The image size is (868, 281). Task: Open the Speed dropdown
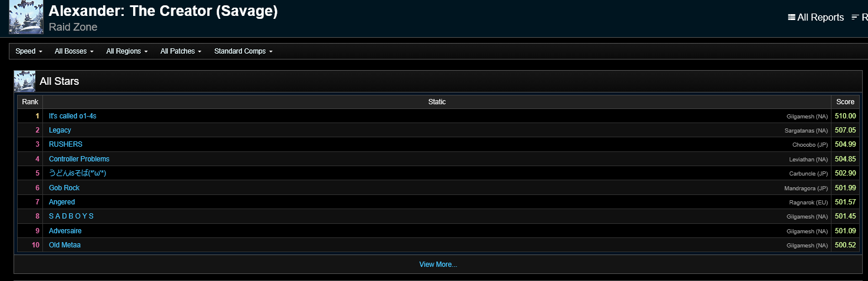click(x=29, y=51)
